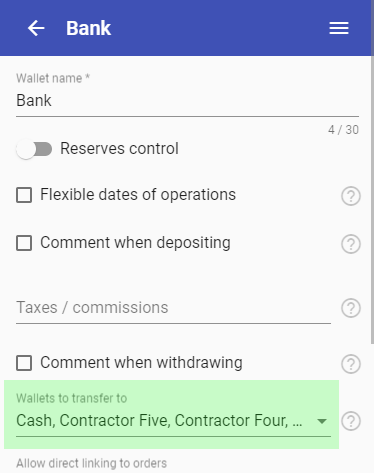The image size is (374, 473).
Task: Go back using the arrow icon
Action: coord(36,28)
